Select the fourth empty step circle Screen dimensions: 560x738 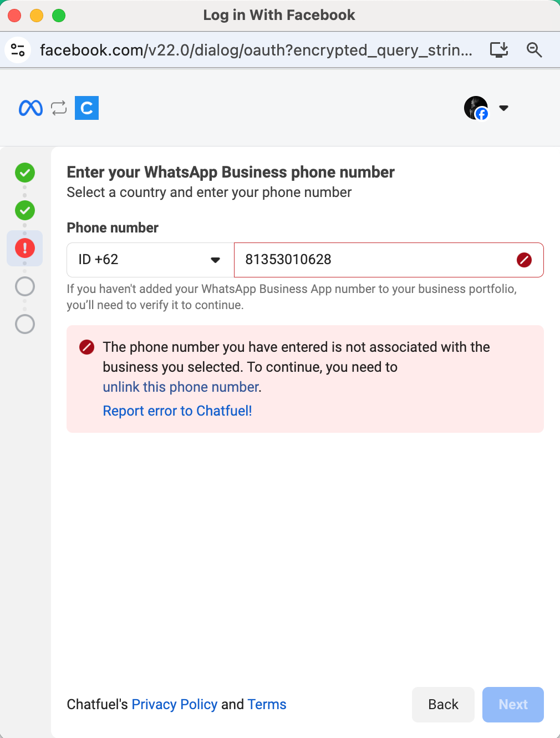click(25, 286)
